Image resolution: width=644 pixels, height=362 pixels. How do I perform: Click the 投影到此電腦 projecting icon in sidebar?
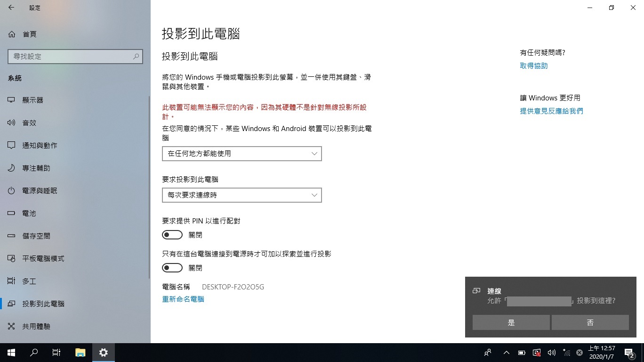tap(12, 304)
